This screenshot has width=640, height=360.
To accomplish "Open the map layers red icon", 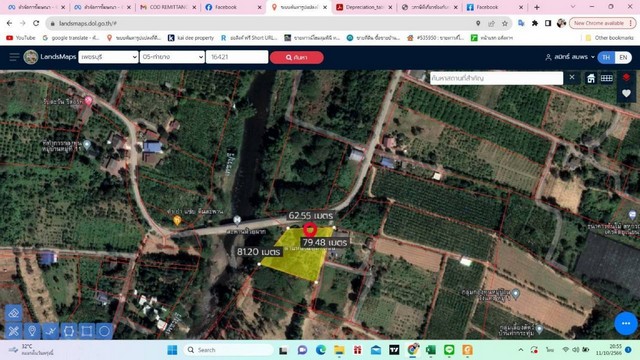I will tap(626, 78).
